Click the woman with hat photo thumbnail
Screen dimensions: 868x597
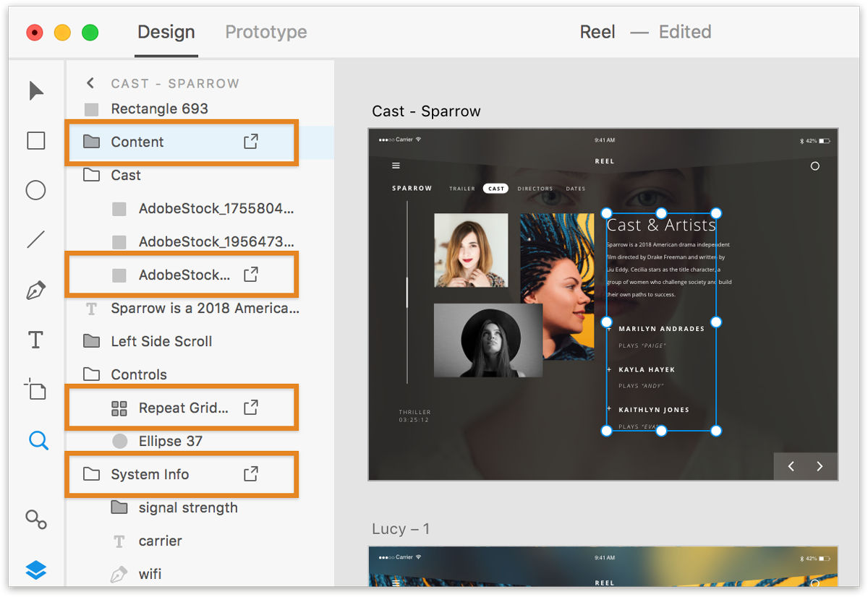point(488,340)
